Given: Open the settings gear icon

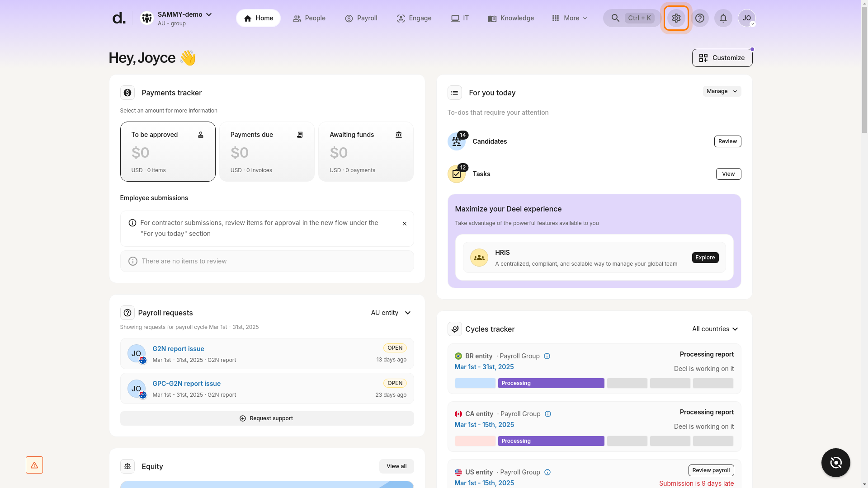Looking at the screenshot, I should point(676,18).
